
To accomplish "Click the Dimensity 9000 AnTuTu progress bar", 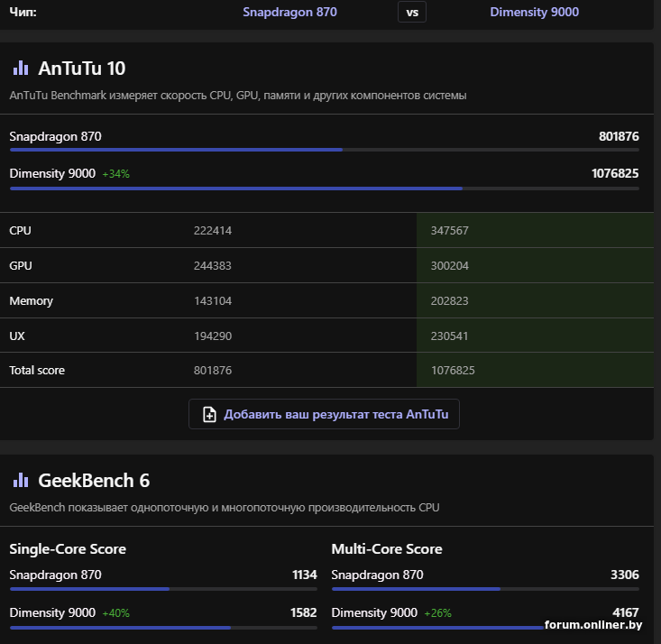I will (x=324, y=189).
